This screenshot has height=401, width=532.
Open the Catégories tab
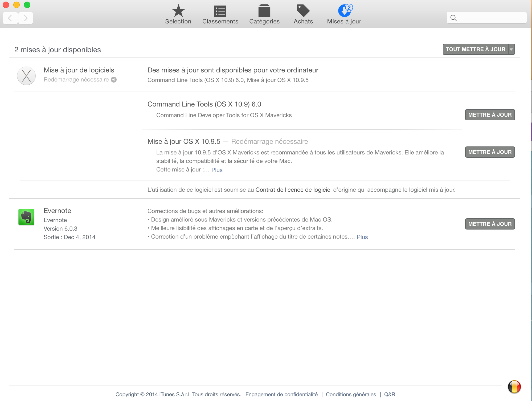(264, 14)
